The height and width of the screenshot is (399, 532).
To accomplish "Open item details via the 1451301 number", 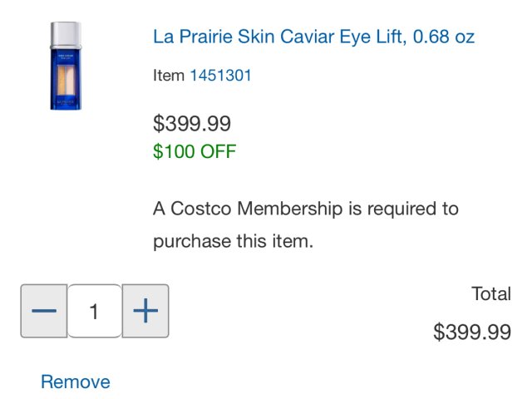I will [x=220, y=76].
